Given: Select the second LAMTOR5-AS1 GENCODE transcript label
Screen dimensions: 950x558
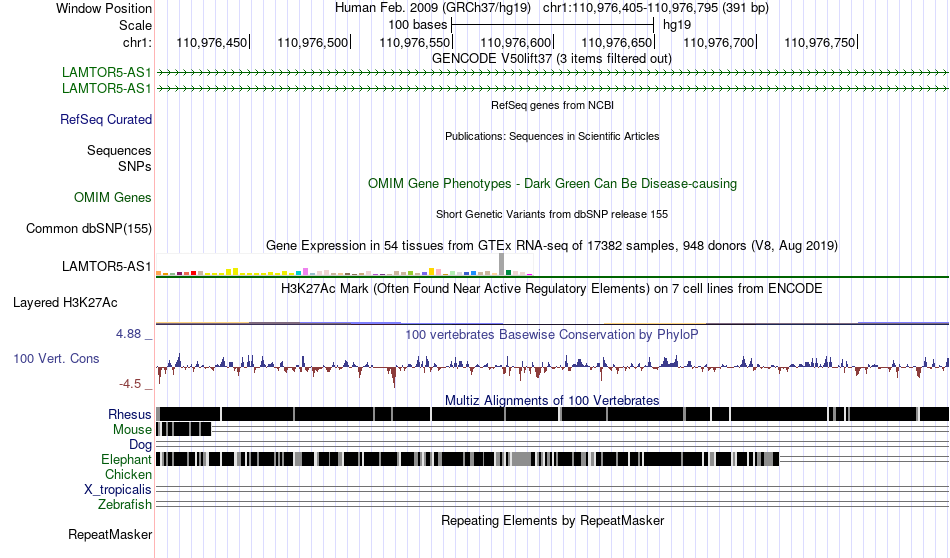Looking at the screenshot, I should (107, 88).
